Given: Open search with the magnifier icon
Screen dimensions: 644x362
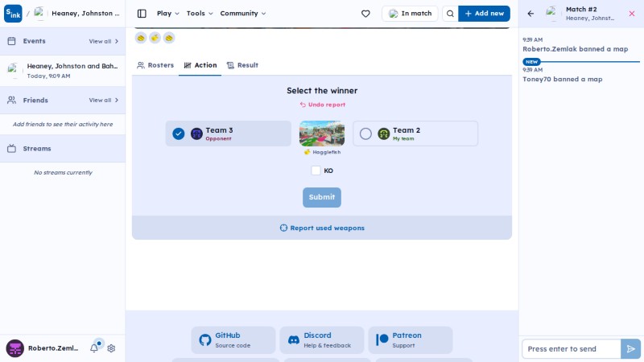Looking at the screenshot, I should pyautogui.click(x=450, y=14).
